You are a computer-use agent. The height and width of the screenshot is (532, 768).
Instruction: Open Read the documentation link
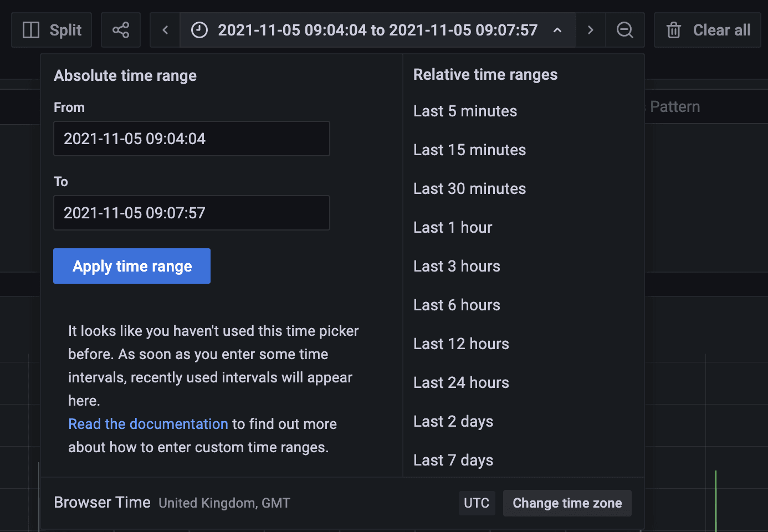point(148,423)
